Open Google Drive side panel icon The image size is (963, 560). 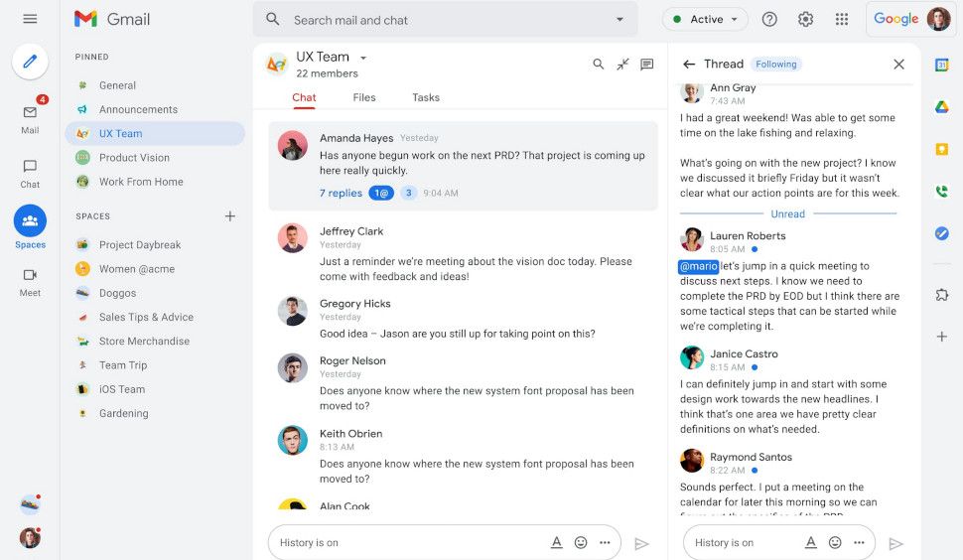941,107
